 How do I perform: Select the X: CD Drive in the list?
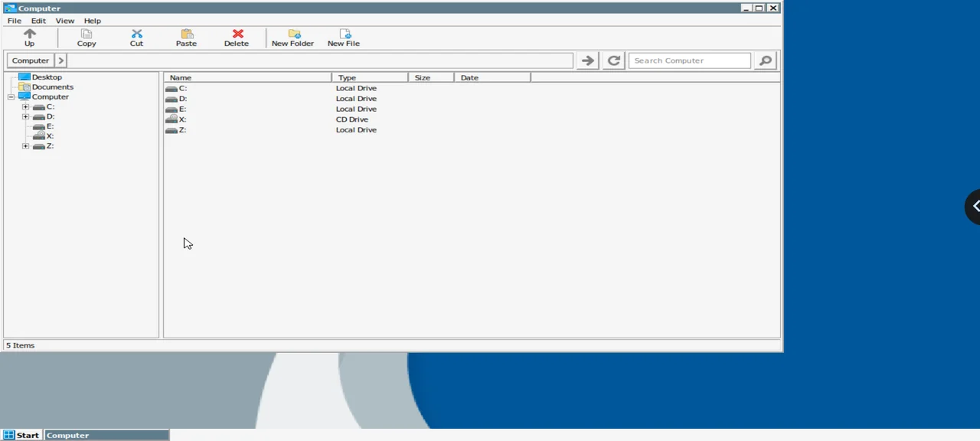pos(182,119)
